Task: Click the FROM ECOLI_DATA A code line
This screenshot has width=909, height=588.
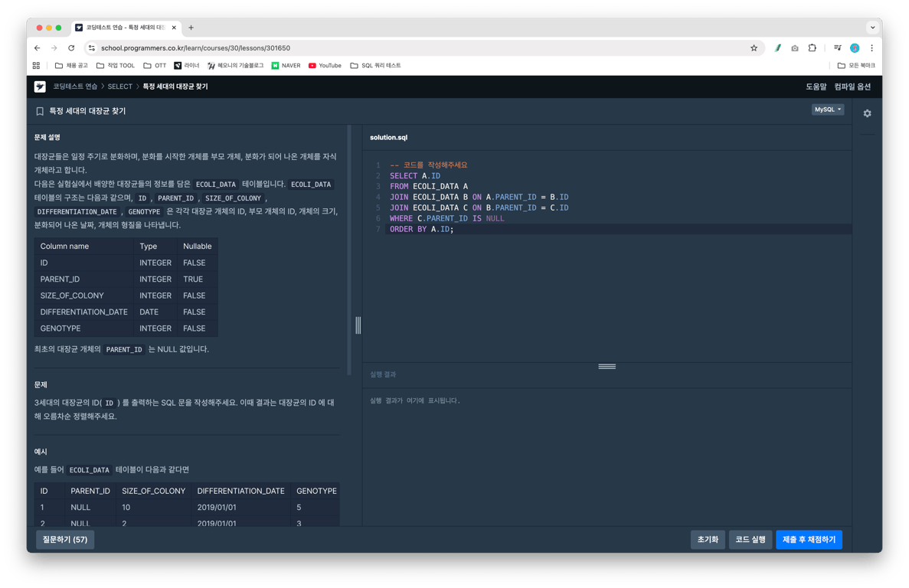Action: coord(428,187)
